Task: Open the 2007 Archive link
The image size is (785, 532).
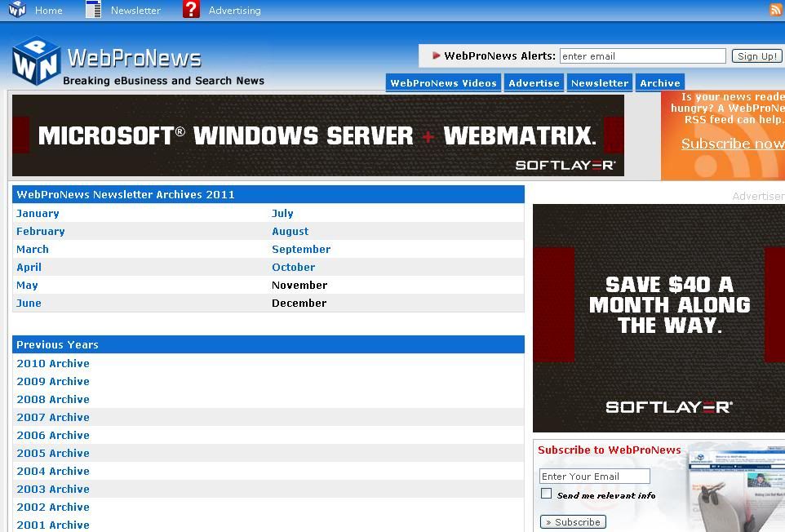Action: [53, 418]
